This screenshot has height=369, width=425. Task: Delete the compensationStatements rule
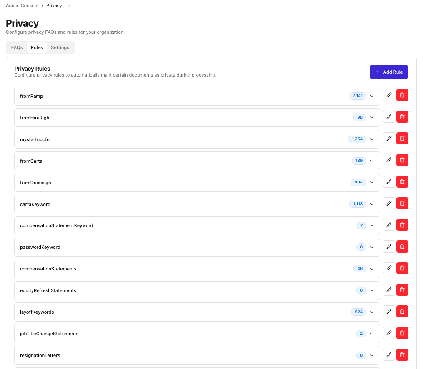coord(402,268)
